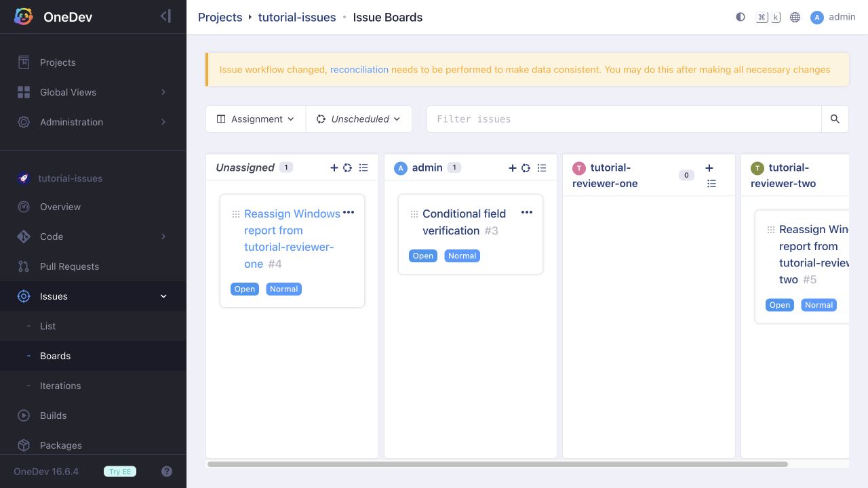Click Normal priority badge on issue #3

[462, 256]
